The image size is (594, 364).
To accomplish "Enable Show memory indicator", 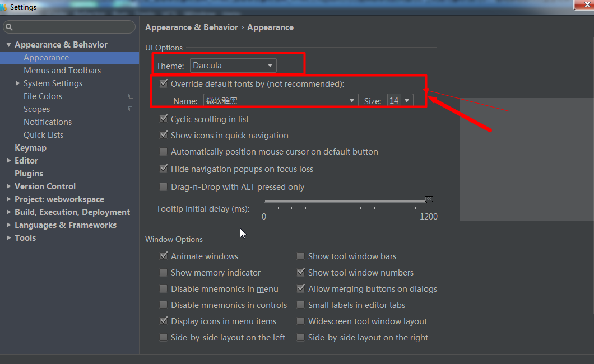I will 163,272.
